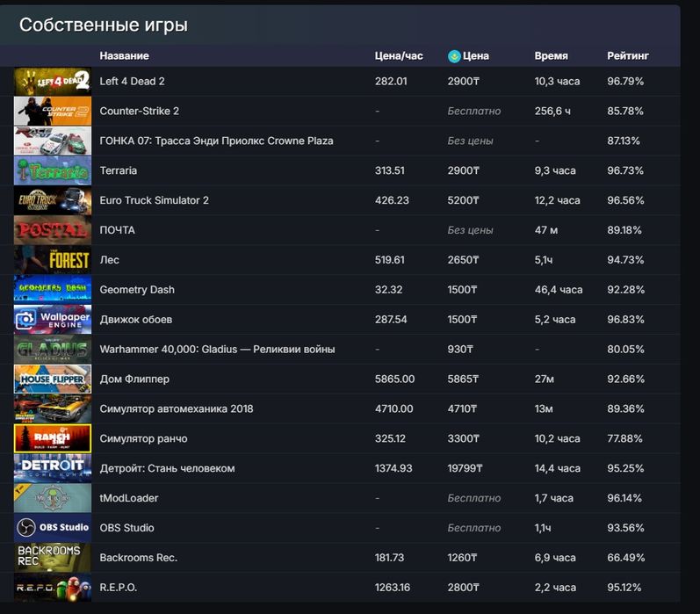Click the 313.51 price-per-hour value

[390, 170]
